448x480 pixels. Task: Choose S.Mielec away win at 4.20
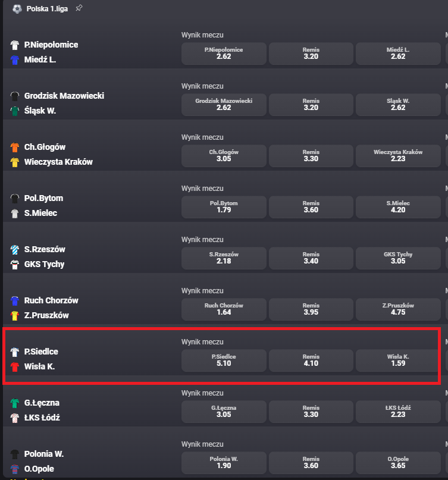coord(398,207)
